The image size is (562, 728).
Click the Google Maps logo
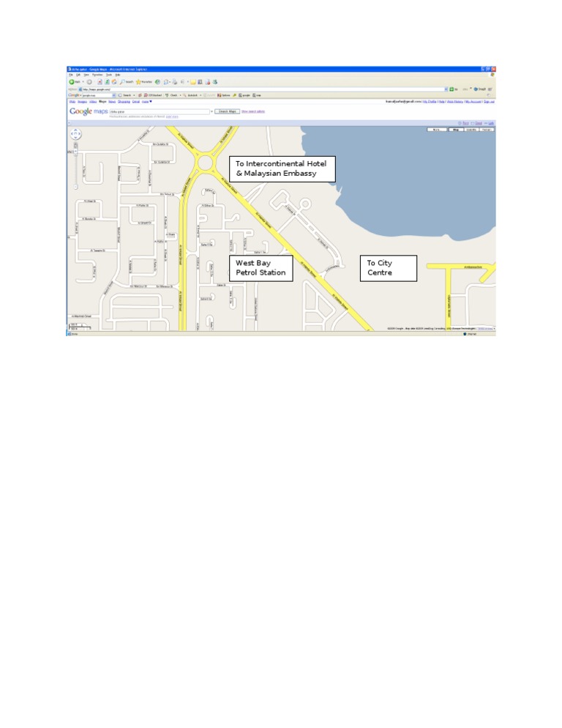pyautogui.click(x=89, y=111)
